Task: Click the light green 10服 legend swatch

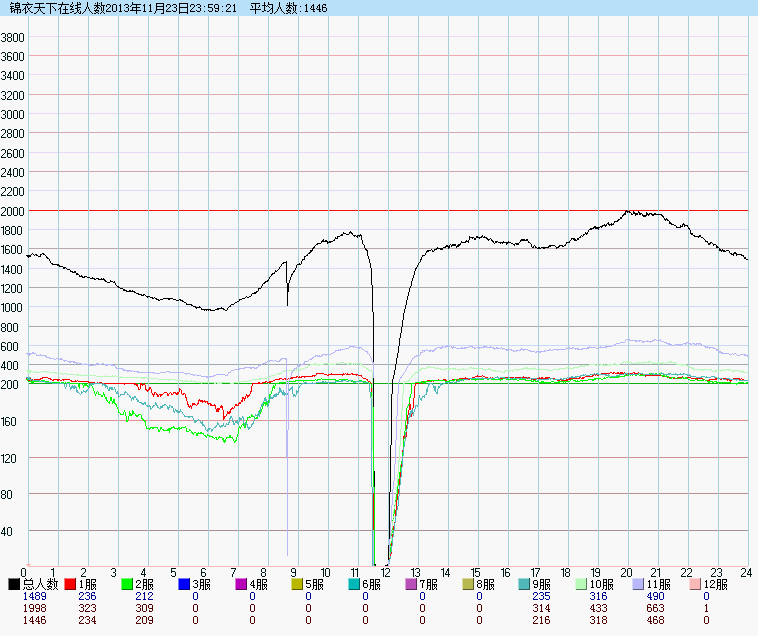Action: (x=583, y=584)
